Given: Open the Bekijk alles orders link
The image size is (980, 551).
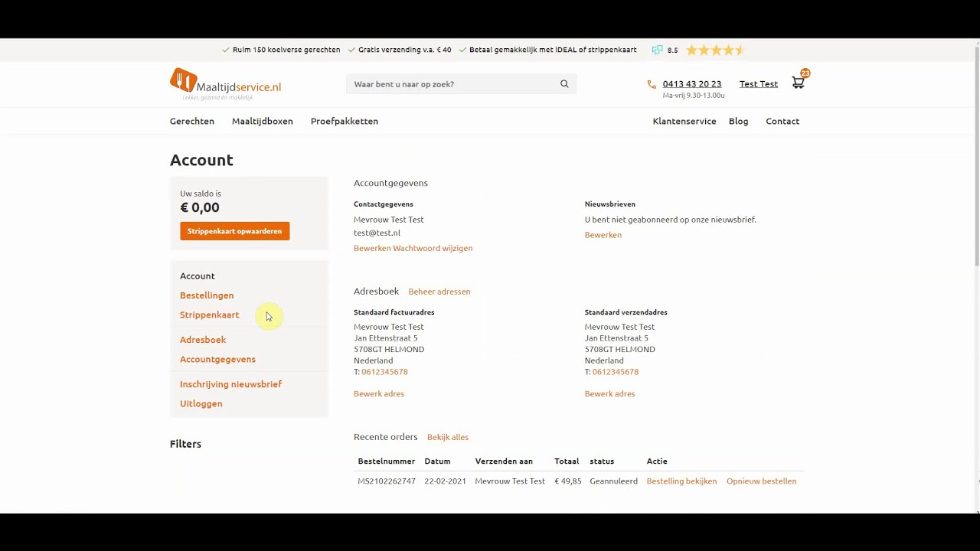Looking at the screenshot, I should (448, 437).
